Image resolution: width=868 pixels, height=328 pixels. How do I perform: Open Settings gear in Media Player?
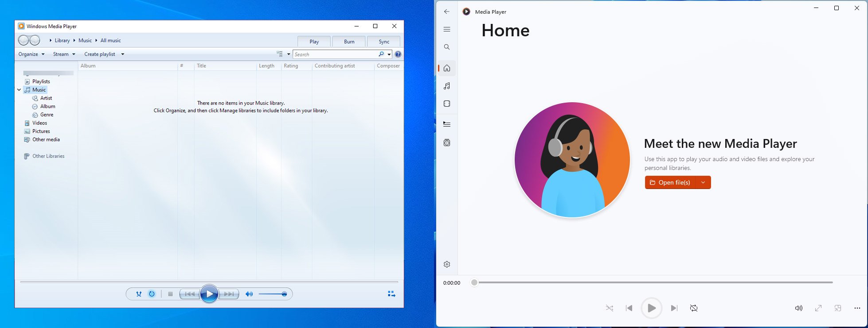tap(447, 264)
